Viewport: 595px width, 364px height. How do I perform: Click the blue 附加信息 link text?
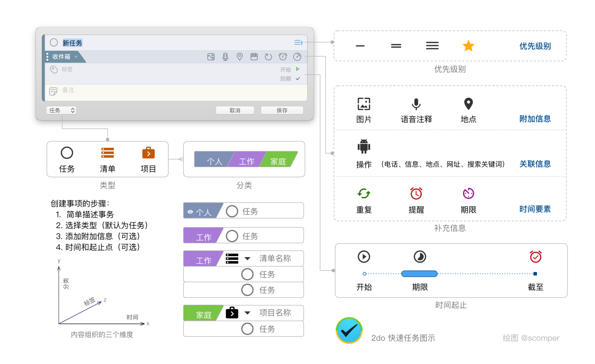(x=535, y=119)
